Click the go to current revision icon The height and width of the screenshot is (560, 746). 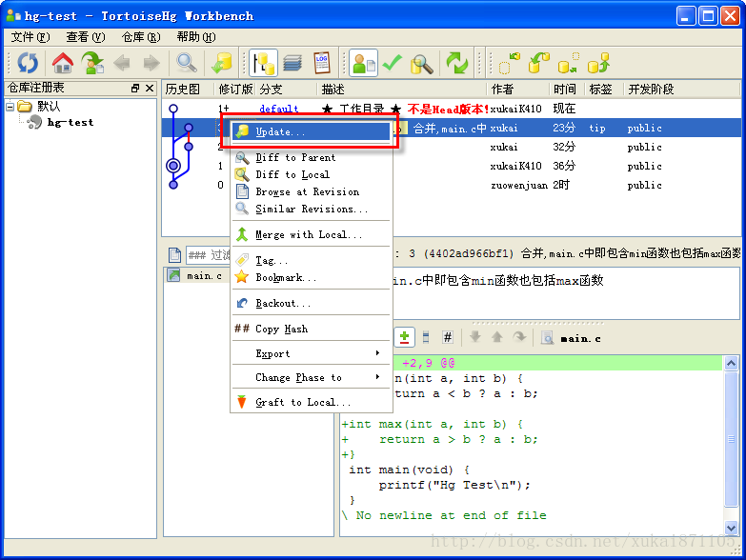point(92,63)
